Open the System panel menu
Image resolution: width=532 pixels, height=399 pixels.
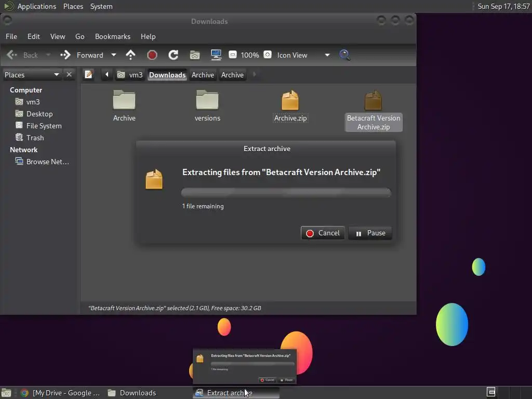pos(101,6)
